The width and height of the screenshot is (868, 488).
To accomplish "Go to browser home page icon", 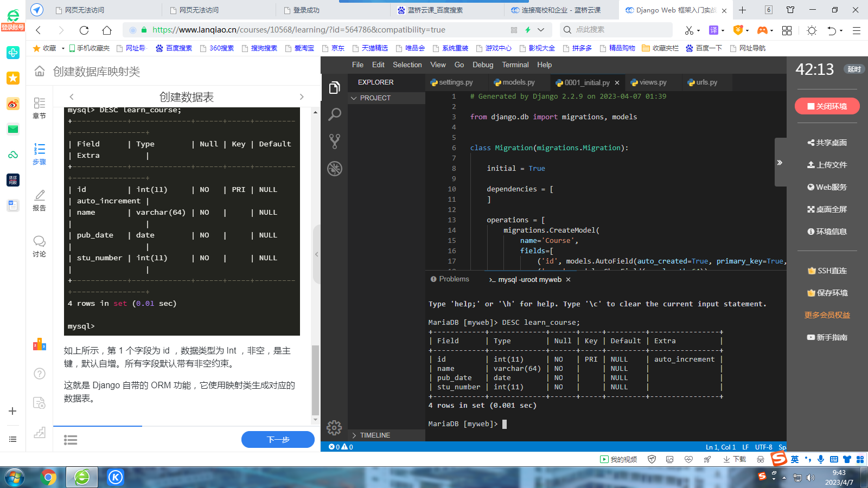I will tap(107, 30).
